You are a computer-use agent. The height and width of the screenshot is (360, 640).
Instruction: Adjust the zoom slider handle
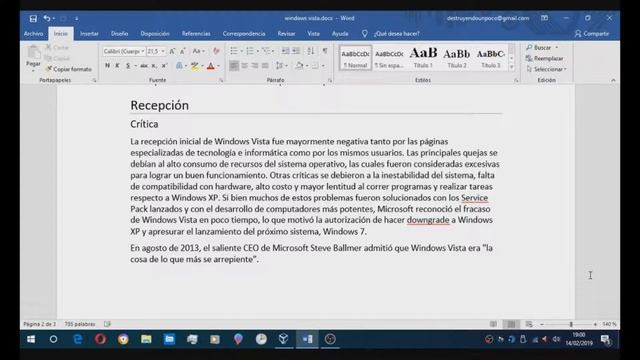571,324
